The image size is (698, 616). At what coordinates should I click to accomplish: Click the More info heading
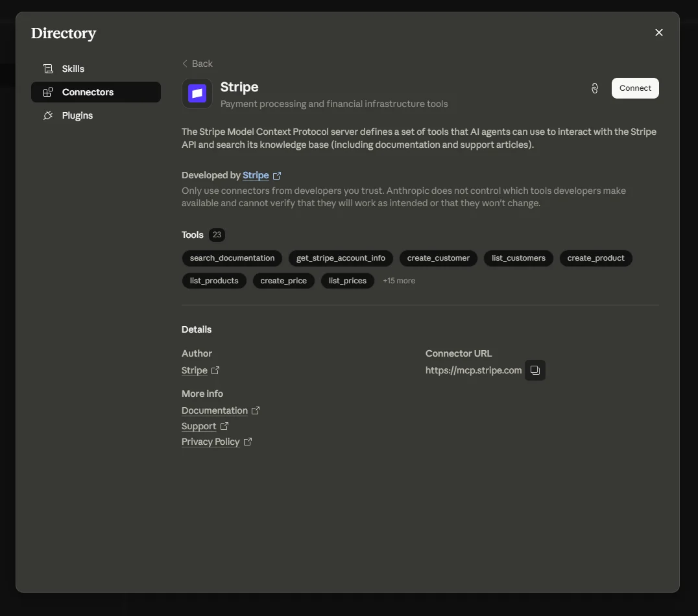[202, 394]
